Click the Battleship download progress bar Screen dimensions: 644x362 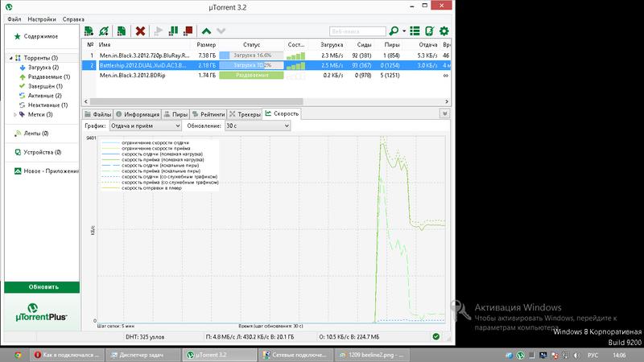coord(251,65)
